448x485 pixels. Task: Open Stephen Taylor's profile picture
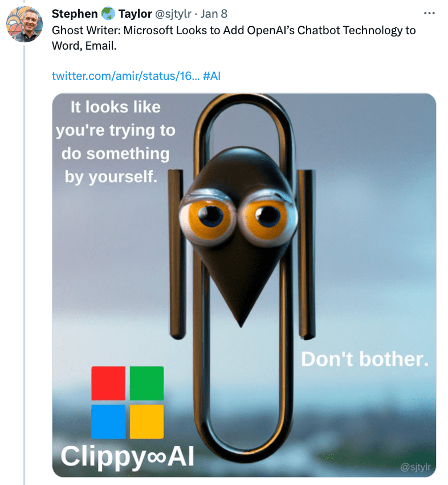pyautogui.click(x=23, y=26)
